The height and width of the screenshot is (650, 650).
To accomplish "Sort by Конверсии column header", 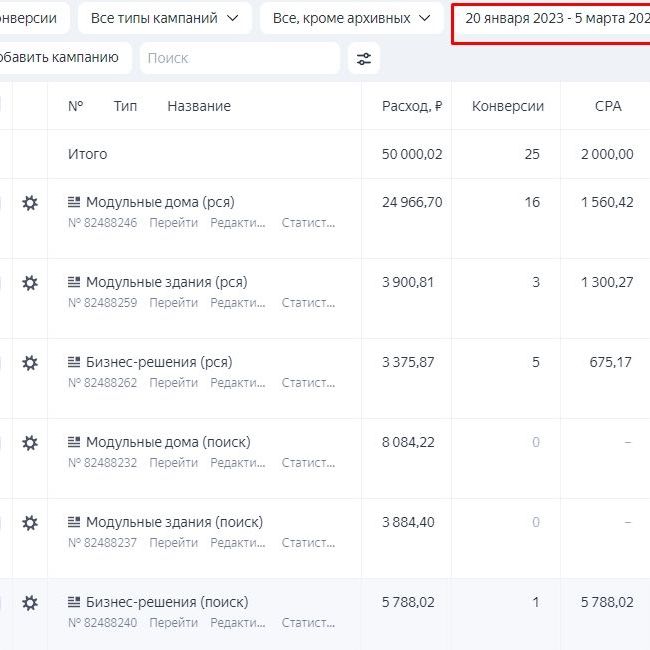I will [507, 106].
